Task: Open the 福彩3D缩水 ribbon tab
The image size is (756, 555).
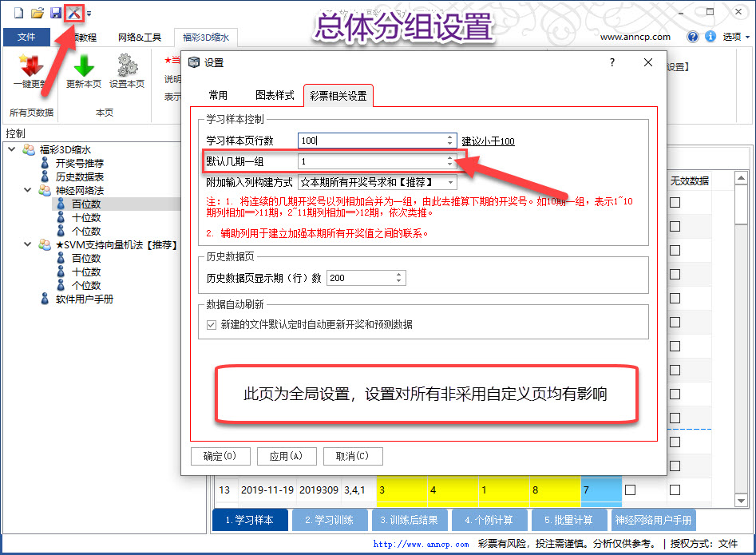Action: click(206, 37)
